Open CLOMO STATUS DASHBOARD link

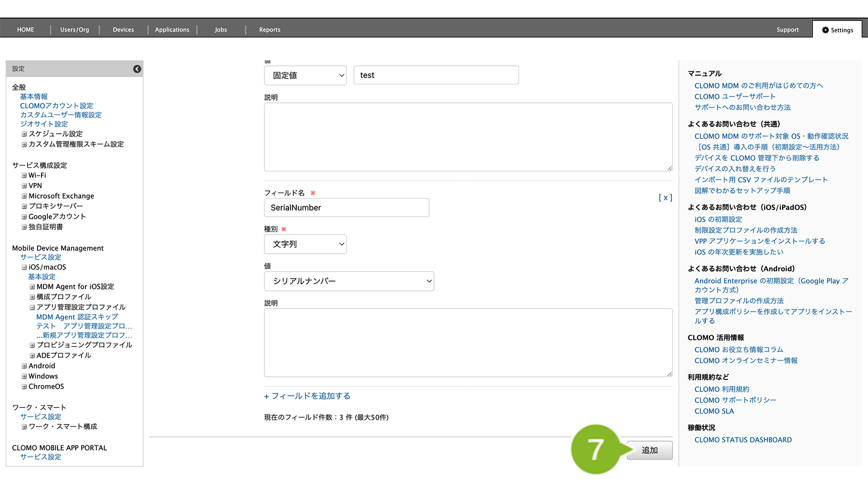tap(743, 440)
